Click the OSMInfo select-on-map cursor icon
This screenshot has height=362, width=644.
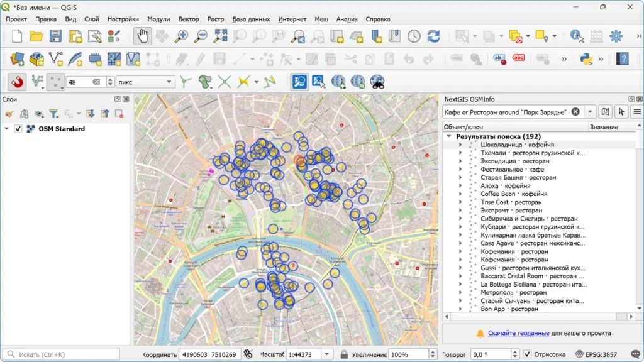pos(621,112)
